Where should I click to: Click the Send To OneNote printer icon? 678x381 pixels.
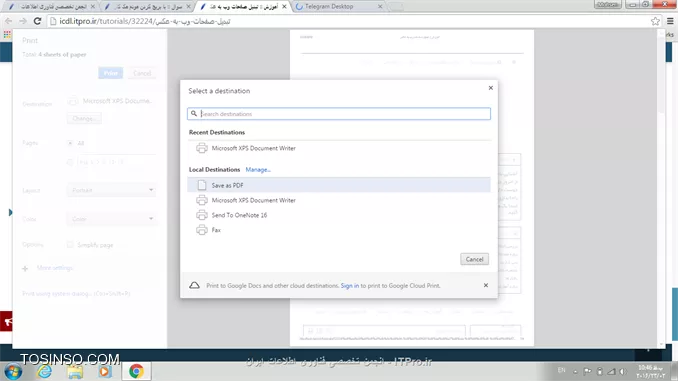tap(201, 215)
